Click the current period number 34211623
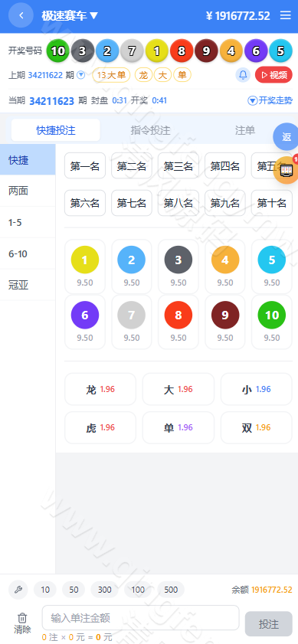This screenshot has height=644, width=298. tap(52, 101)
